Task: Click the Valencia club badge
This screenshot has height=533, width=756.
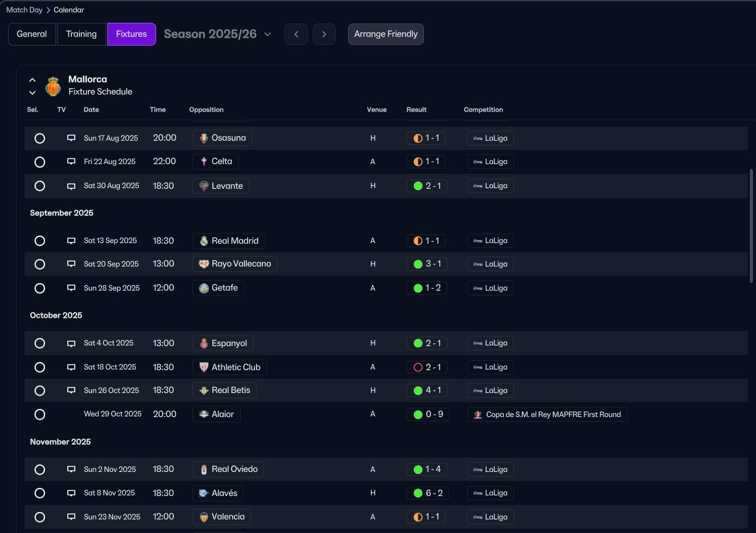Action: (x=204, y=517)
